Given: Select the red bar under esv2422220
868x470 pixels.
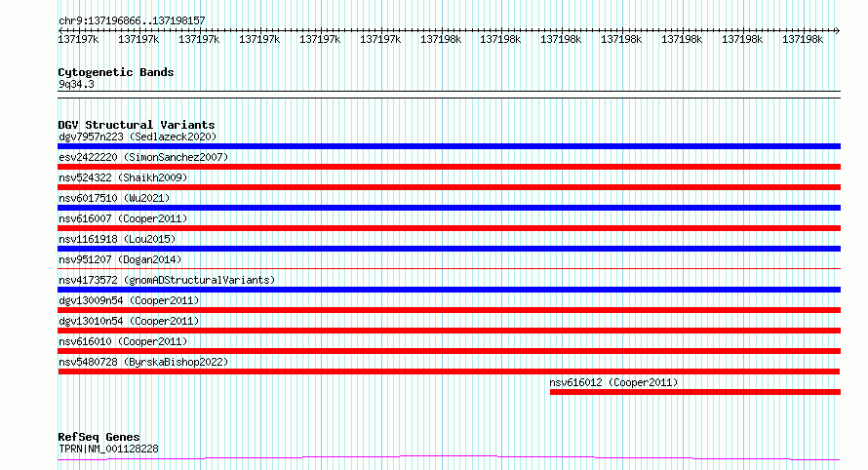Looking at the screenshot, I should click(449, 167).
